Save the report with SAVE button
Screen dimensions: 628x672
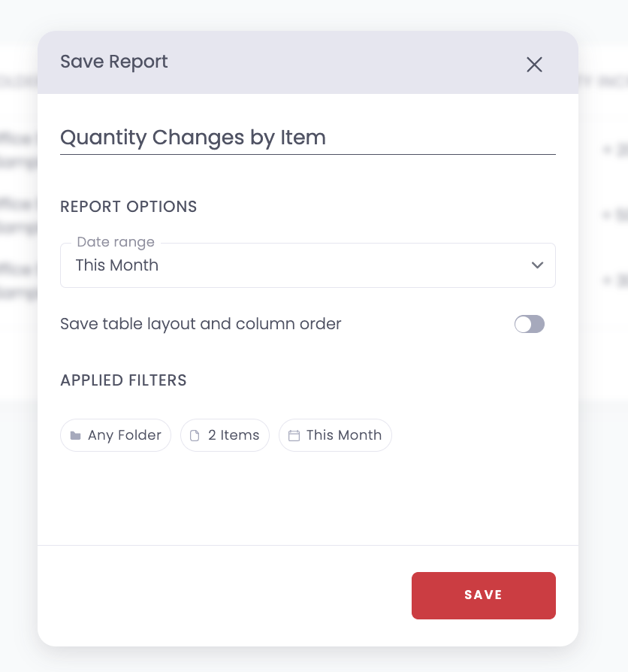point(484,595)
